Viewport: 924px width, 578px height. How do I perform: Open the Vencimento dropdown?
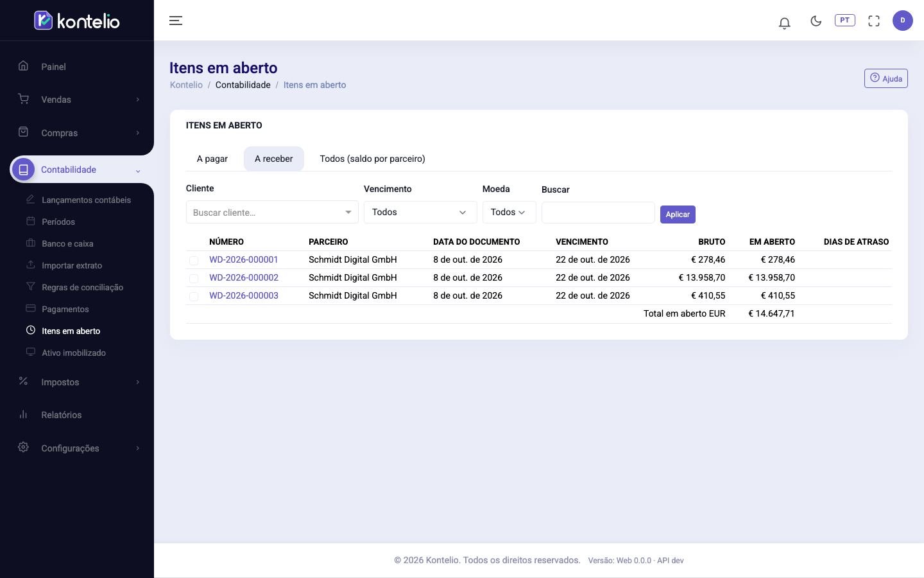click(420, 212)
